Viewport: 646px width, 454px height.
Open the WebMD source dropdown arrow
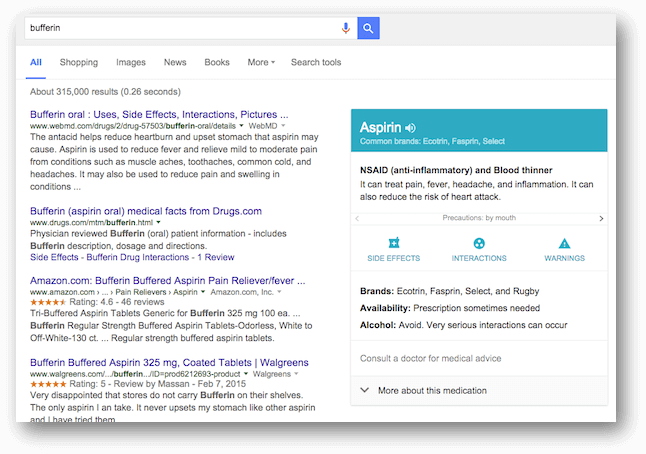tap(283, 126)
